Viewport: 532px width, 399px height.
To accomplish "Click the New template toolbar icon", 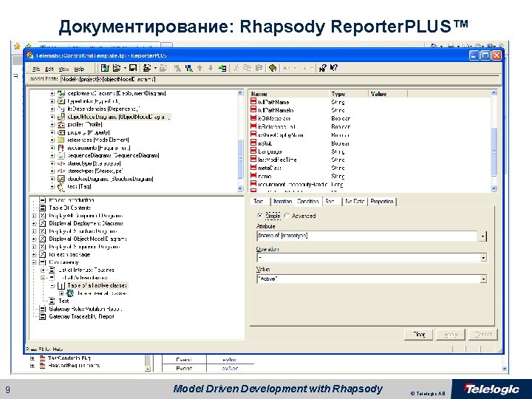I will 105,68.
